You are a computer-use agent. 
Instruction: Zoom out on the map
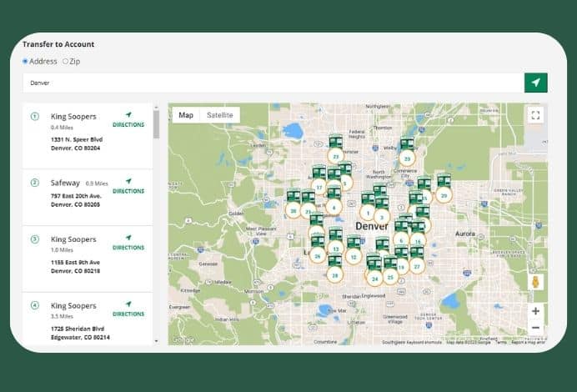point(535,327)
